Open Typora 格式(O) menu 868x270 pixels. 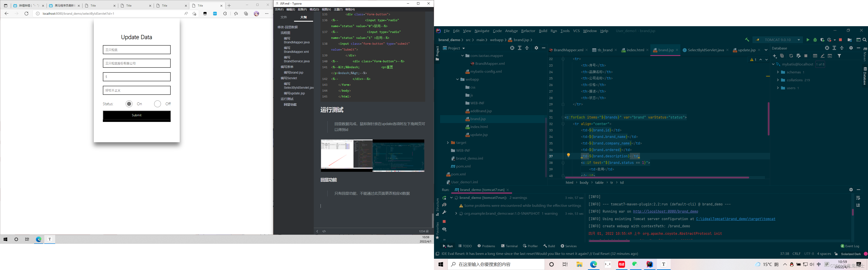[314, 9]
